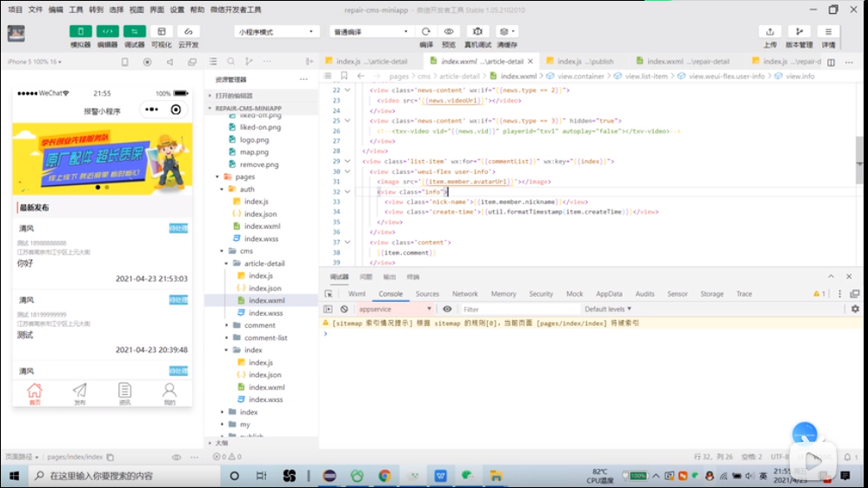Tap the 我的 profile tab icon
Viewport: 868px width, 488px height.
(170, 391)
